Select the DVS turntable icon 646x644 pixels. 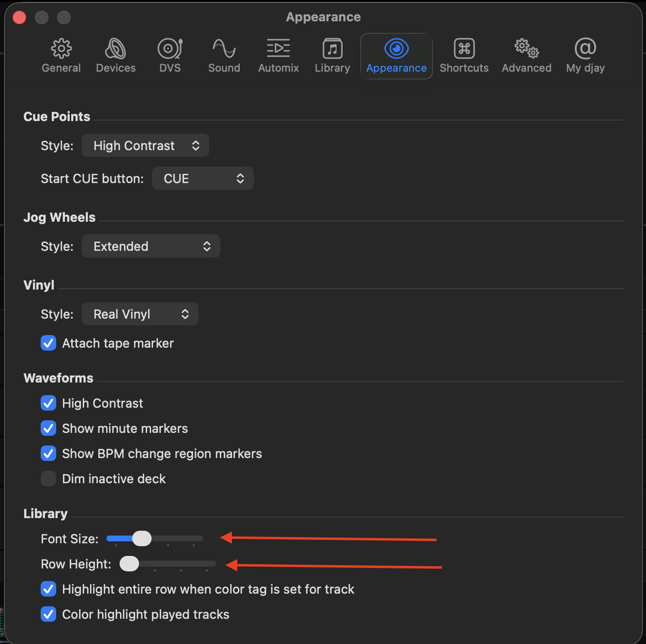(170, 48)
